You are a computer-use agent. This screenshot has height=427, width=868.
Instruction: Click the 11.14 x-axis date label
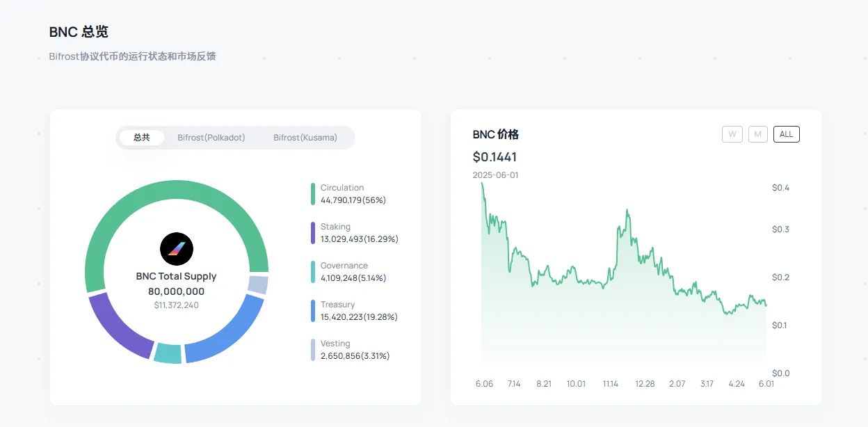(x=611, y=384)
